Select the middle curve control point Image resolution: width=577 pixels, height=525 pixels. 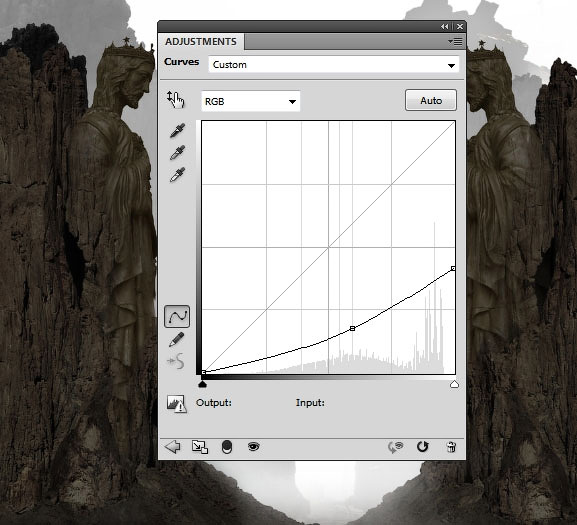[353, 328]
